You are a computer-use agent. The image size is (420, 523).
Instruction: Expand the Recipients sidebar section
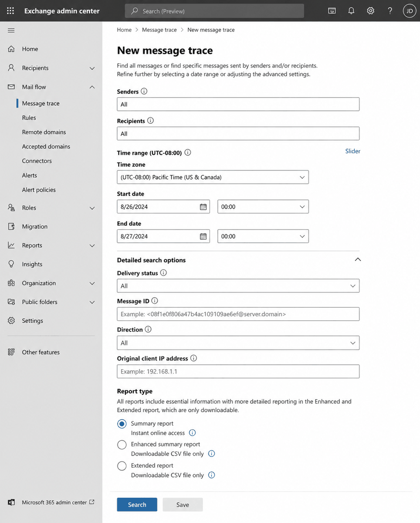[x=92, y=68]
